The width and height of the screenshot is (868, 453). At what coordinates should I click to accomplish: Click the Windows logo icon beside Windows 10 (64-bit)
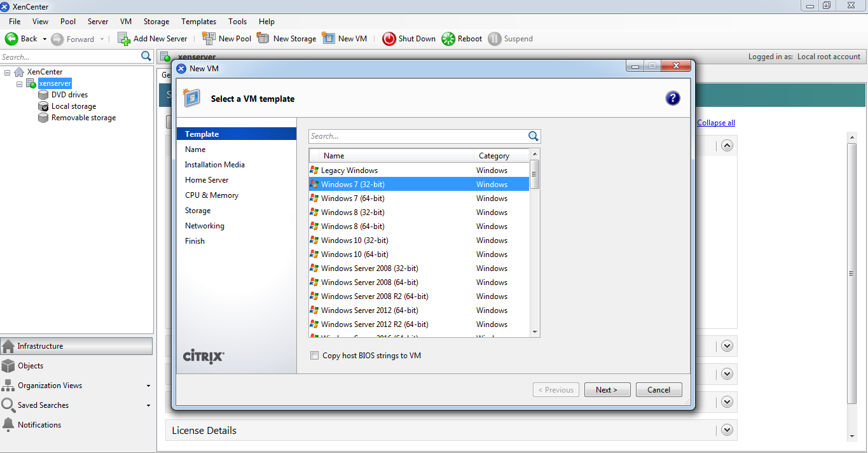coord(314,254)
